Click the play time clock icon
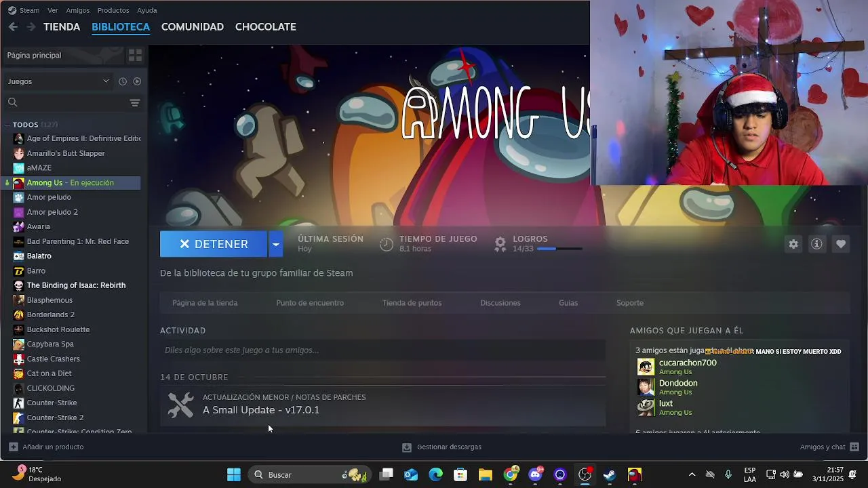This screenshot has height=488, width=868. point(387,244)
